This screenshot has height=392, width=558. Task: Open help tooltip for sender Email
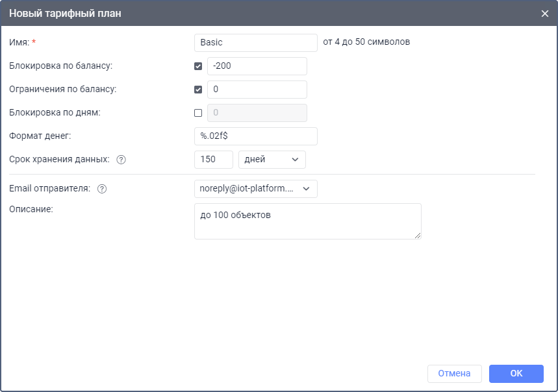(102, 189)
